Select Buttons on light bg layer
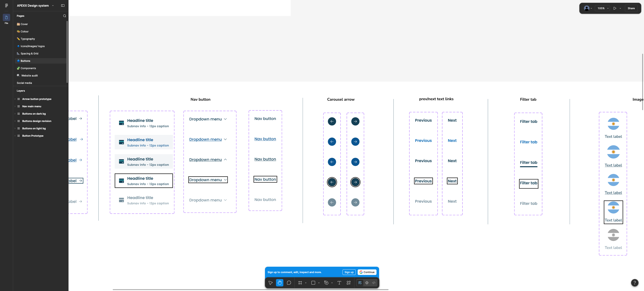 pos(34,129)
